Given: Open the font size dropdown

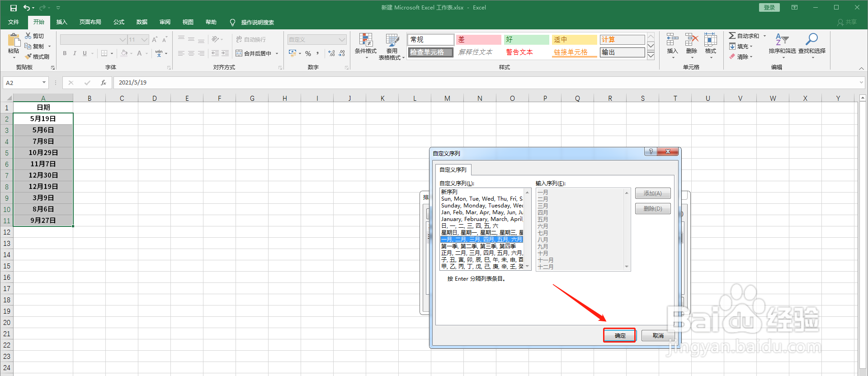Looking at the screenshot, I should [144, 40].
